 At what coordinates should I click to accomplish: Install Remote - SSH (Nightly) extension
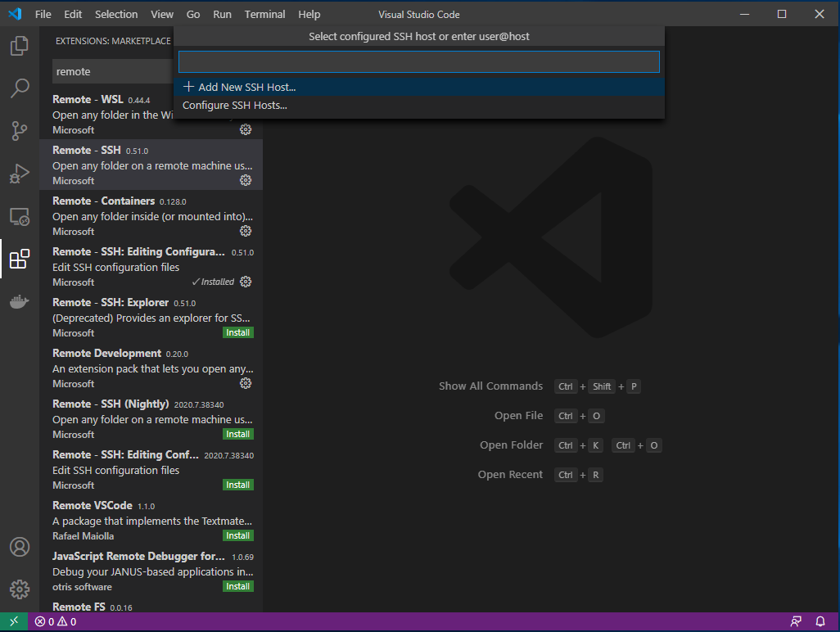[238, 434]
